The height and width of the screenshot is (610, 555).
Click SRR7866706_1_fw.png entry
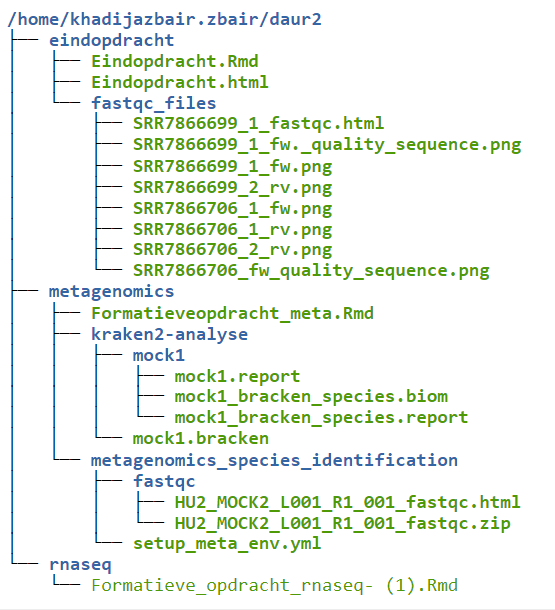(x=232, y=208)
